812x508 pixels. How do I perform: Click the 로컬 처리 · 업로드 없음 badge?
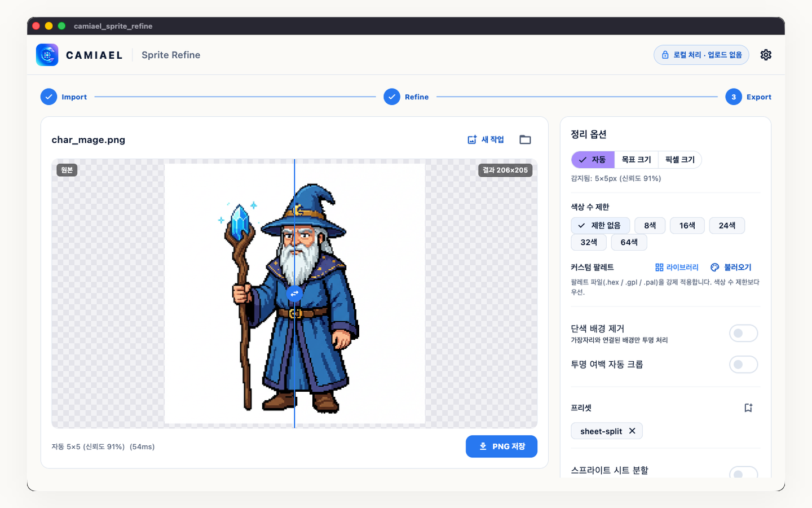point(701,55)
